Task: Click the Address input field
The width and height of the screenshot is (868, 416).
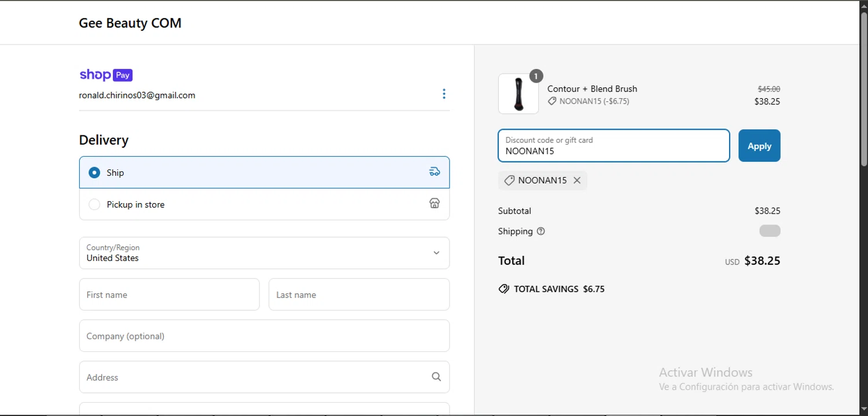Action: coord(264,377)
